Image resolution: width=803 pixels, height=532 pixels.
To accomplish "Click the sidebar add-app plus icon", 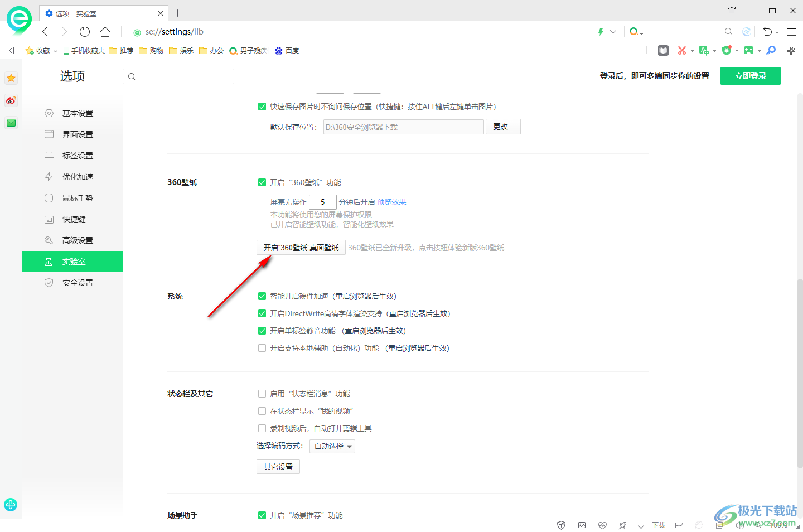I will tap(11, 505).
